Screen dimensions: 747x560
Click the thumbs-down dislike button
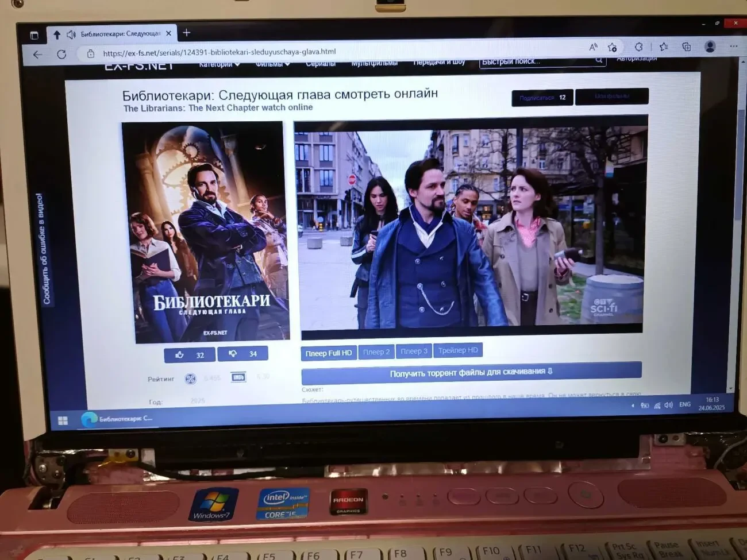click(242, 353)
